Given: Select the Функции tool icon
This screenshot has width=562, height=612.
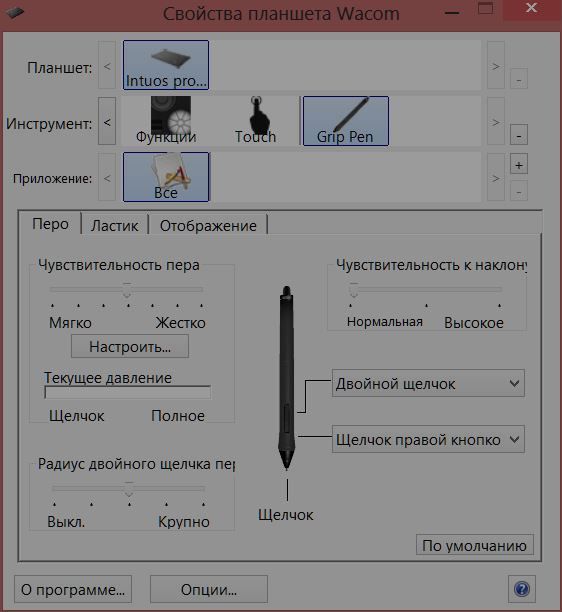Looking at the screenshot, I should 167,121.
